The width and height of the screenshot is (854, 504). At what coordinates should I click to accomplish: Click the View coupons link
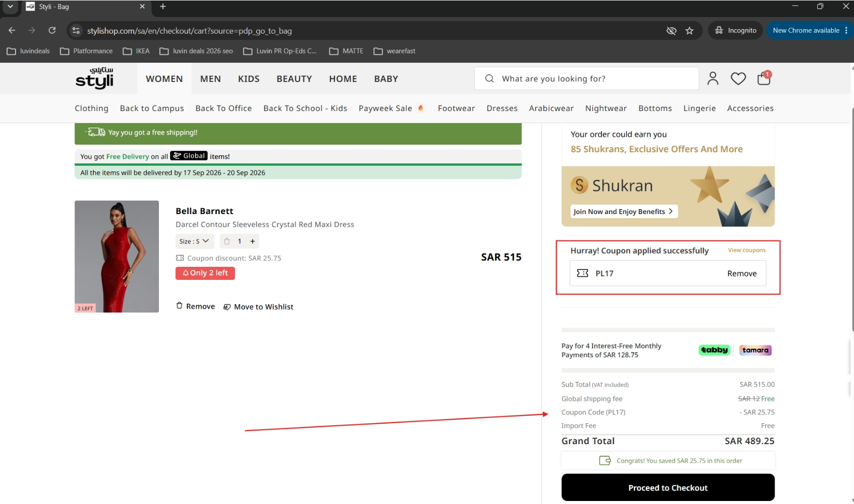tap(747, 250)
